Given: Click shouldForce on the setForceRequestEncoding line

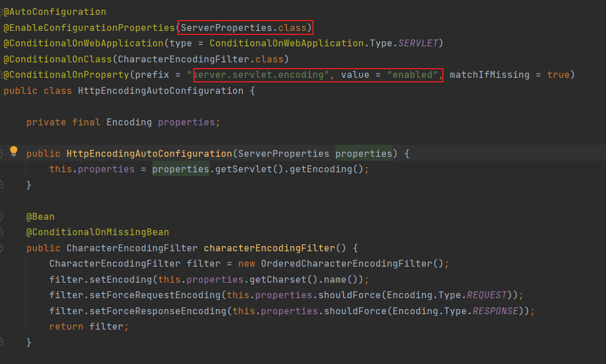Looking at the screenshot, I should point(350,295).
